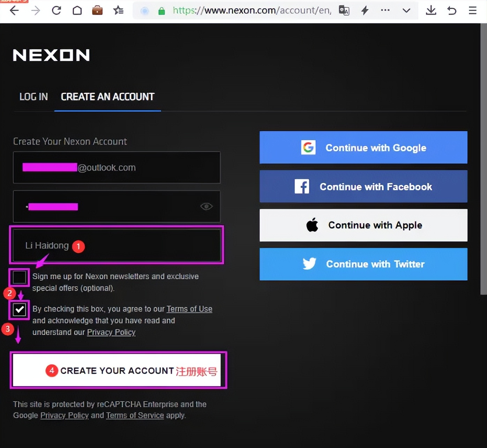Focus the email address input field
Screen dimensions: 487x448
[117, 167]
